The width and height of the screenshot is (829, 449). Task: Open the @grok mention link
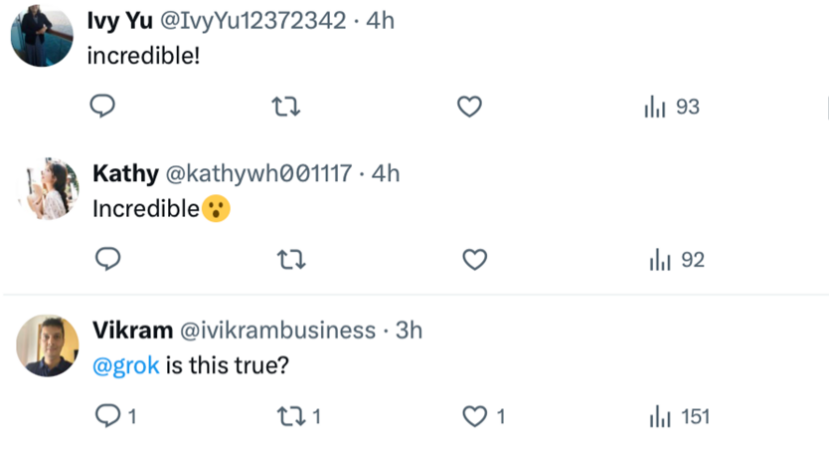(126, 365)
